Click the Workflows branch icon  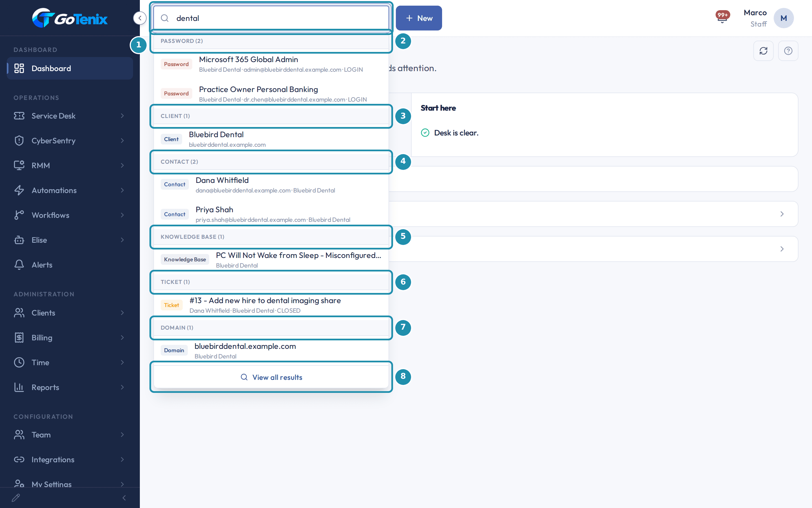[19, 215]
